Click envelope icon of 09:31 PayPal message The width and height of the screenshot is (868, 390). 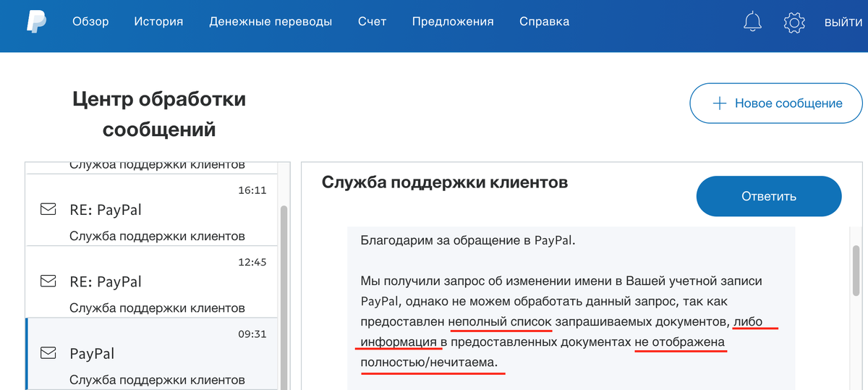[x=48, y=353]
